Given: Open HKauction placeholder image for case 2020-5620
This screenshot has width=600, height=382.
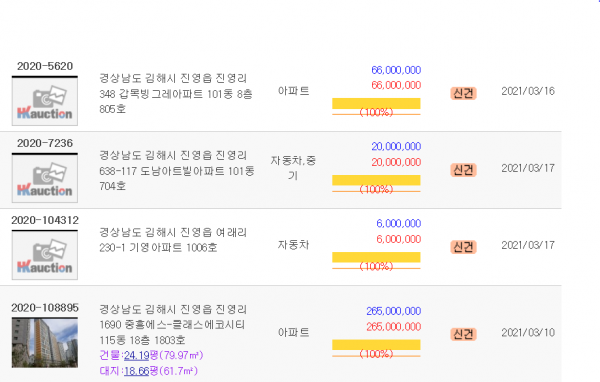Looking at the screenshot, I should tap(45, 101).
